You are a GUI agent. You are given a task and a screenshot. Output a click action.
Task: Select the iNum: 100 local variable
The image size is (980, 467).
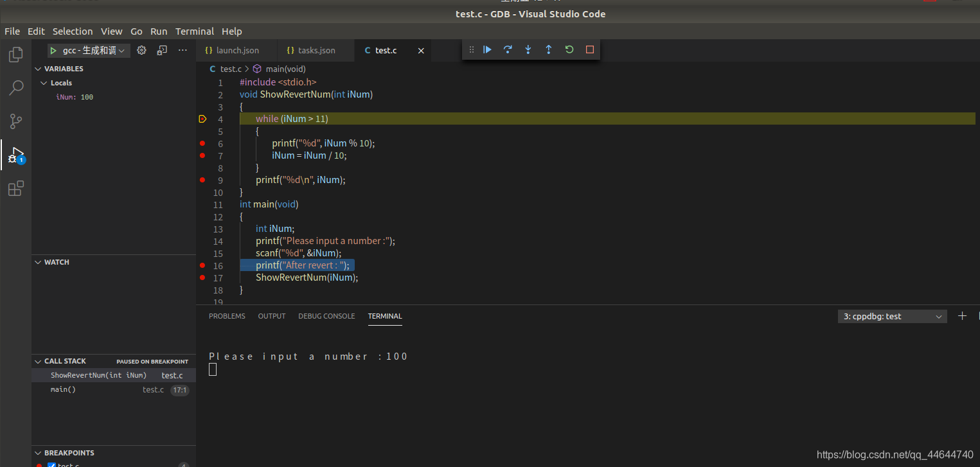pos(75,97)
